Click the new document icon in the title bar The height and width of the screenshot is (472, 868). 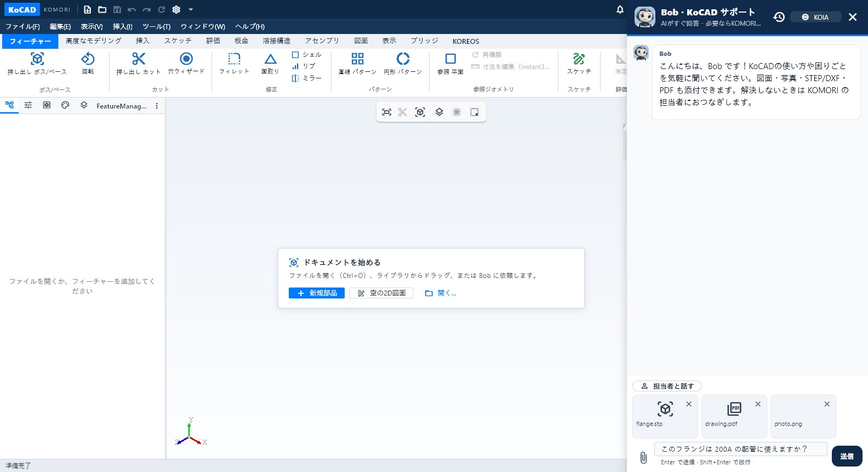pyautogui.click(x=87, y=9)
